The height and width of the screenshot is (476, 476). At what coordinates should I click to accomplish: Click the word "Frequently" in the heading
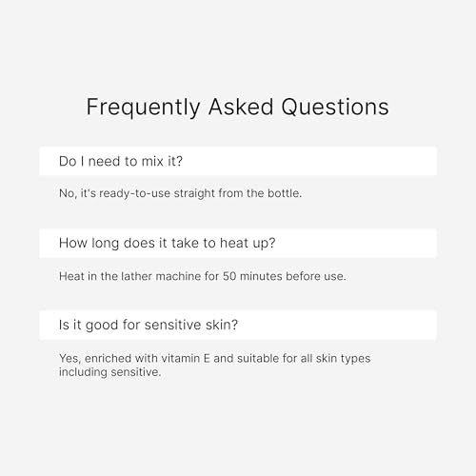(x=143, y=108)
